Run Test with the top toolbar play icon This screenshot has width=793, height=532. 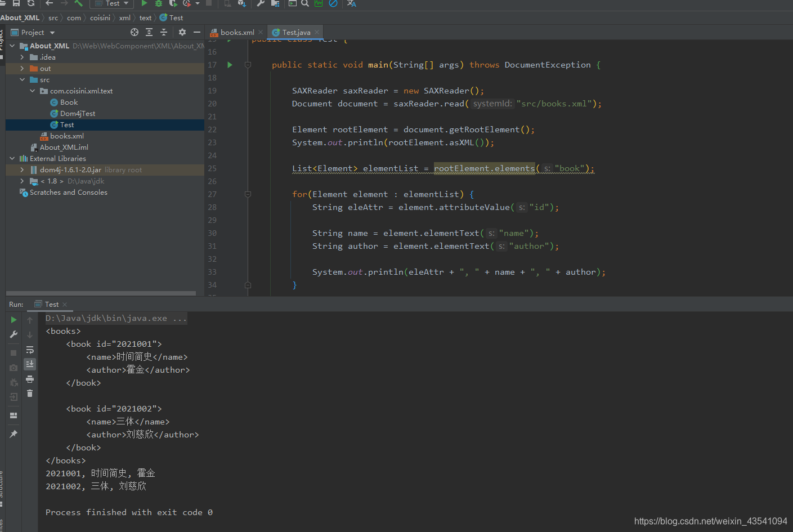(144, 3)
